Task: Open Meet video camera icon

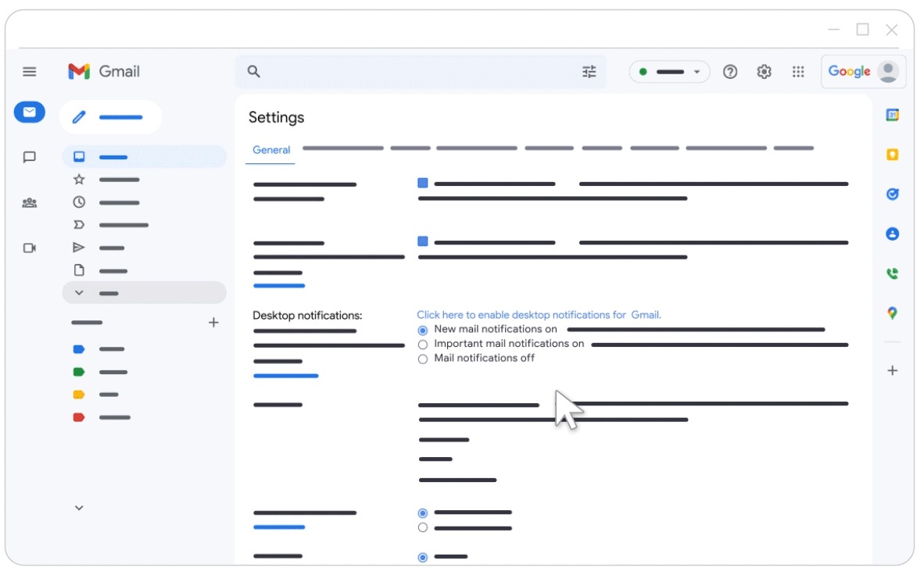Action: pos(30,248)
